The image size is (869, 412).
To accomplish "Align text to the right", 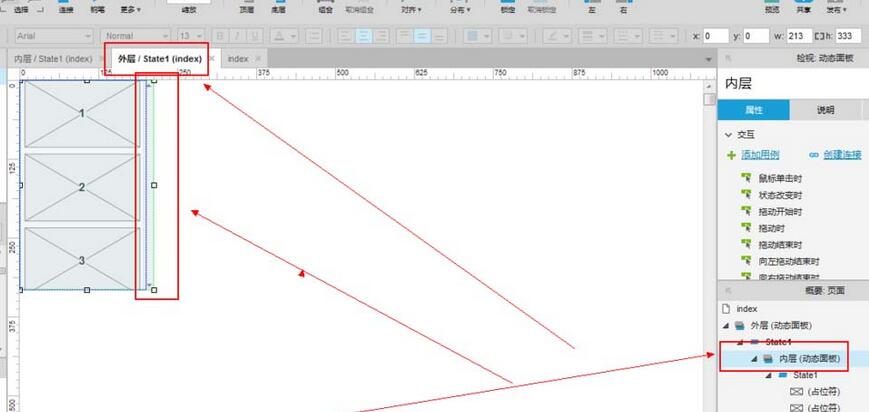I will pyautogui.click(x=380, y=36).
